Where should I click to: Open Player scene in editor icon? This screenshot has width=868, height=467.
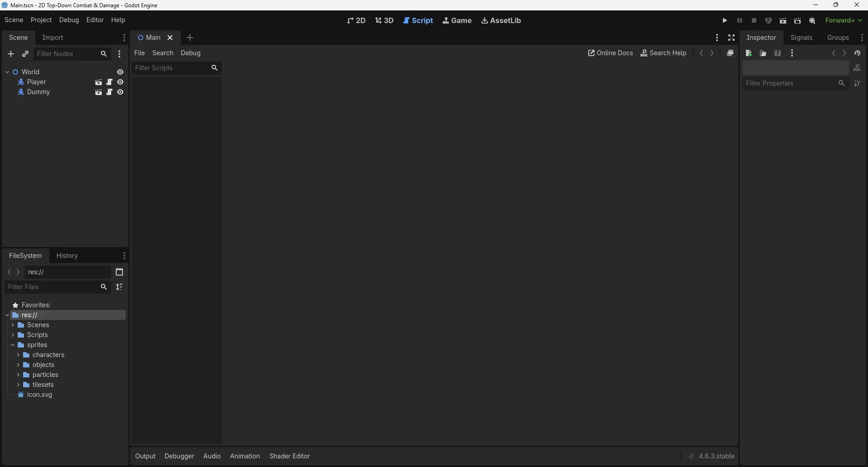(99, 82)
